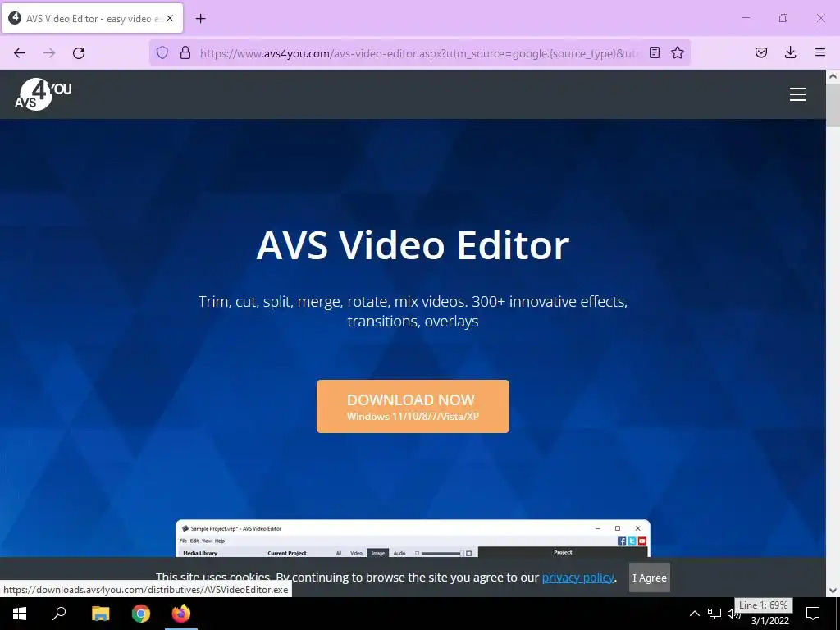The width and height of the screenshot is (840, 630).
Task: Show hidden system tray icons
Action: [x=694, y=614]
